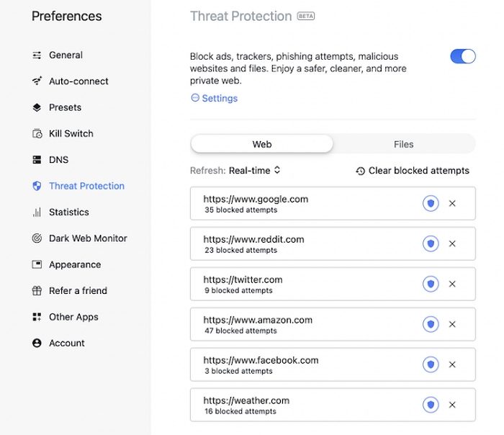Switch to the Web tab

tap(262, 144)
